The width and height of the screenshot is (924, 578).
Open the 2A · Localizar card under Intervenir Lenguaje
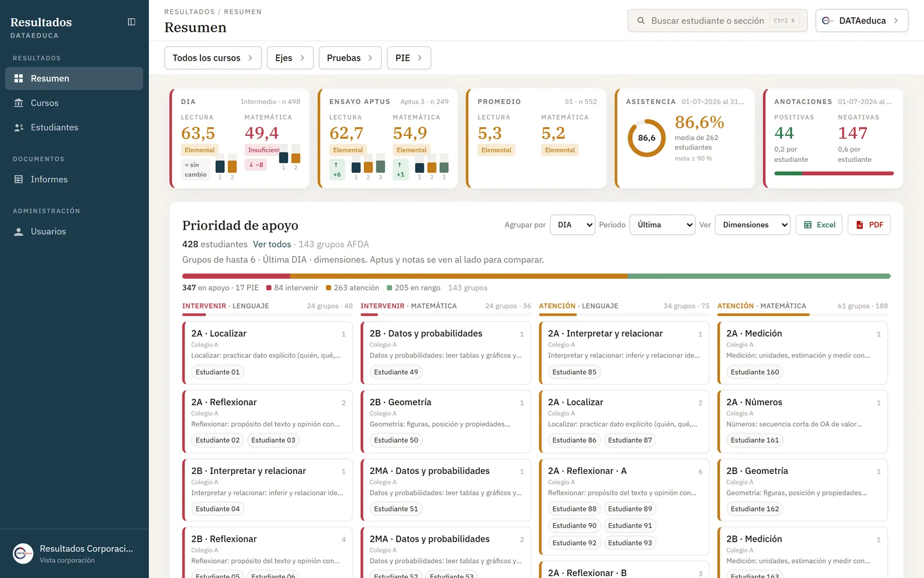tap(267, 353)
